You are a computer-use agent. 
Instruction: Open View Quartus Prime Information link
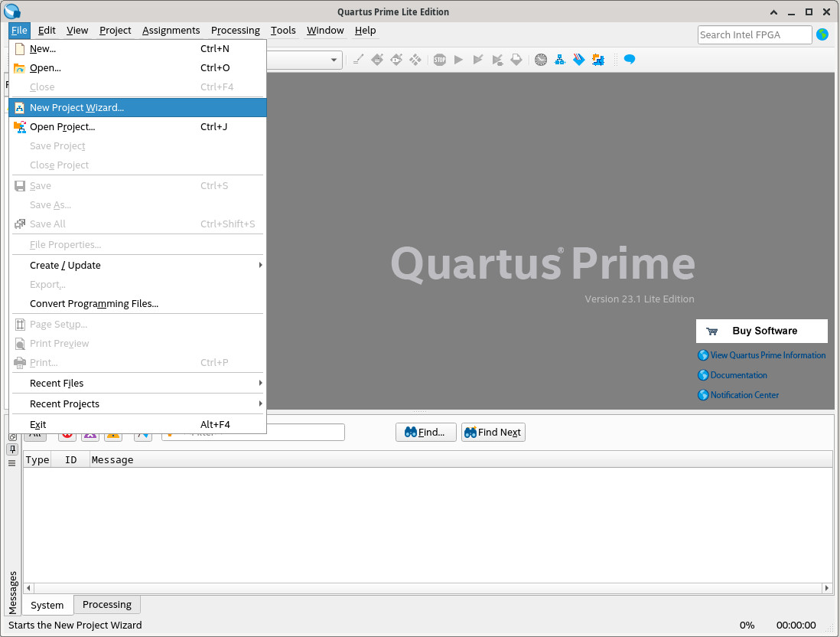point(767,355)
